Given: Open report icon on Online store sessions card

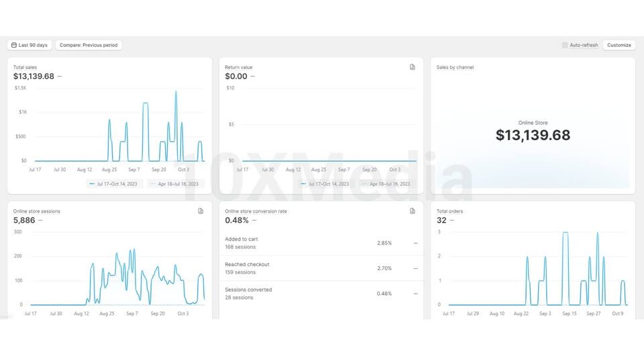Looking at the screenshot, I should pyautogui.click(x=201, y=211).
